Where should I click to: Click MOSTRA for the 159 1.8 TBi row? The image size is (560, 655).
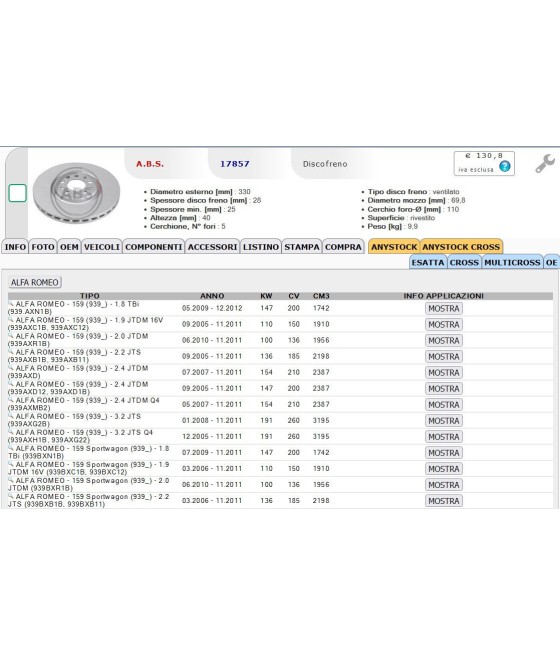pos(443,308)
